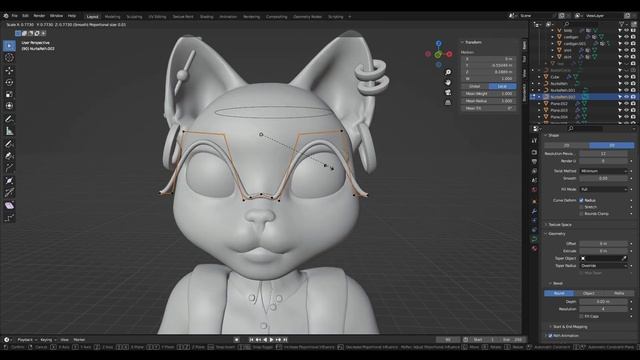Select the Move tool
The width and height of the screenshot is (640, 360).
tap(9, 70)
